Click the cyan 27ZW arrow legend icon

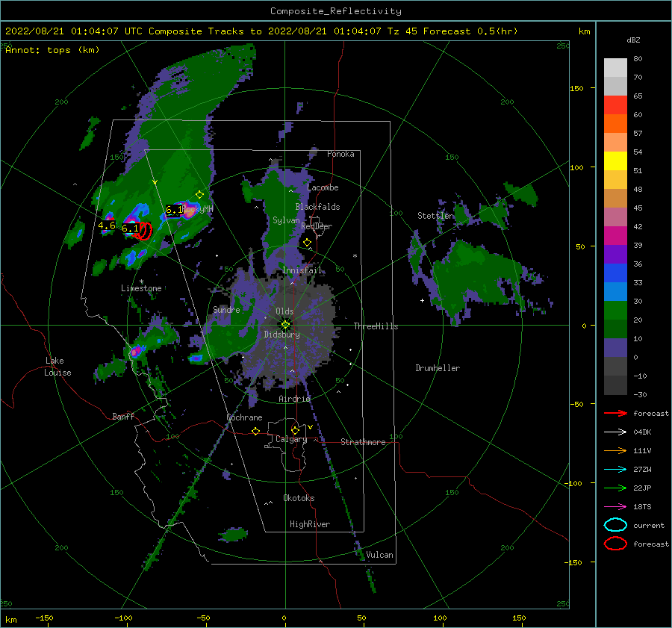click(x=615, y=470)
